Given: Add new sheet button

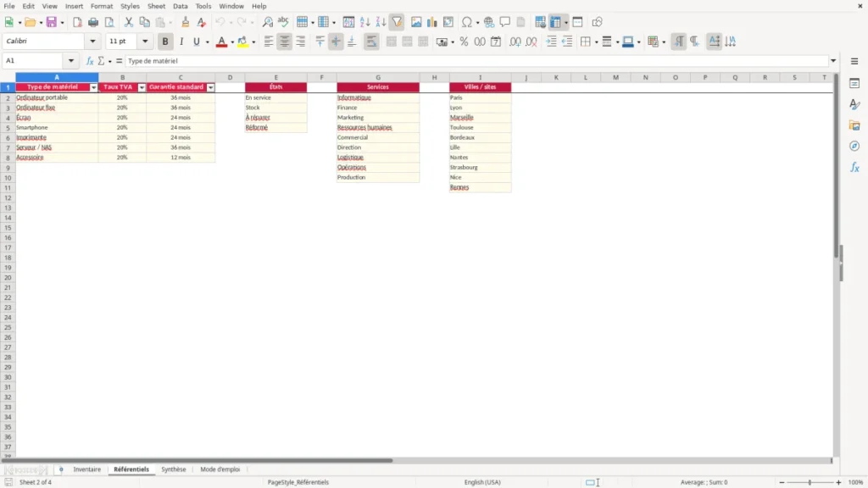Looking at the screenshot, I should (61, 469).
